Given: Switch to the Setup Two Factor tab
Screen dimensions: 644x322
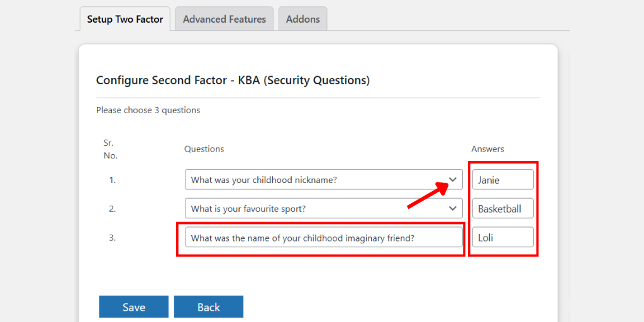Looking at the screenshot, I should [125, 19].
